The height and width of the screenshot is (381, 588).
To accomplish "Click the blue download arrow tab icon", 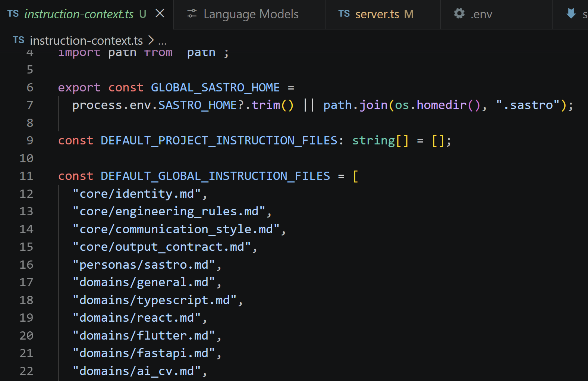I will [571, 14].
